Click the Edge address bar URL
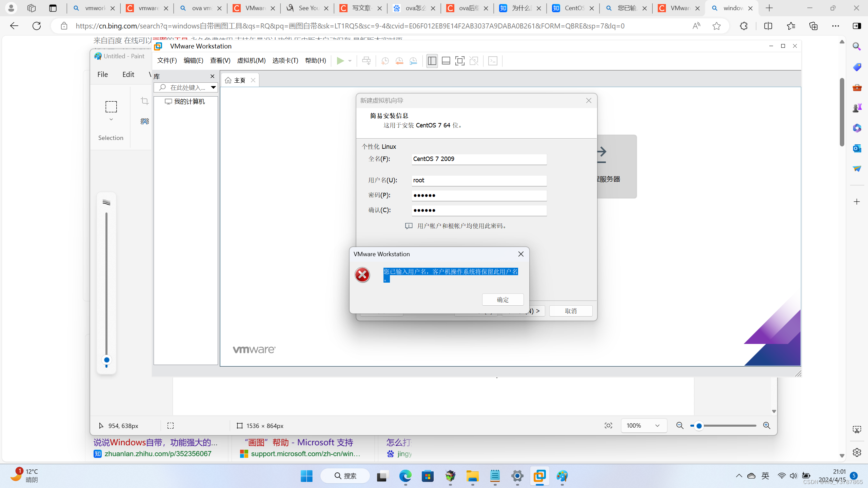The image size is (868, 488). tap(350, 26)
